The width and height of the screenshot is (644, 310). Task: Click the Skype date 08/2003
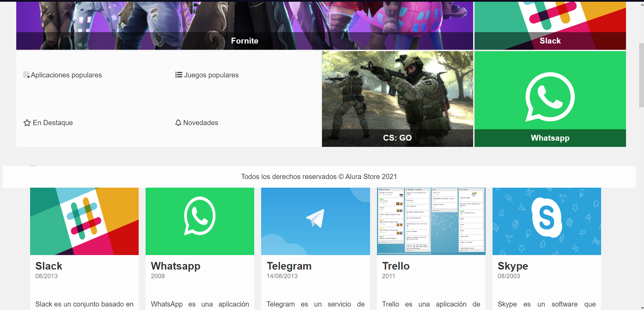(x=509, y=276)
